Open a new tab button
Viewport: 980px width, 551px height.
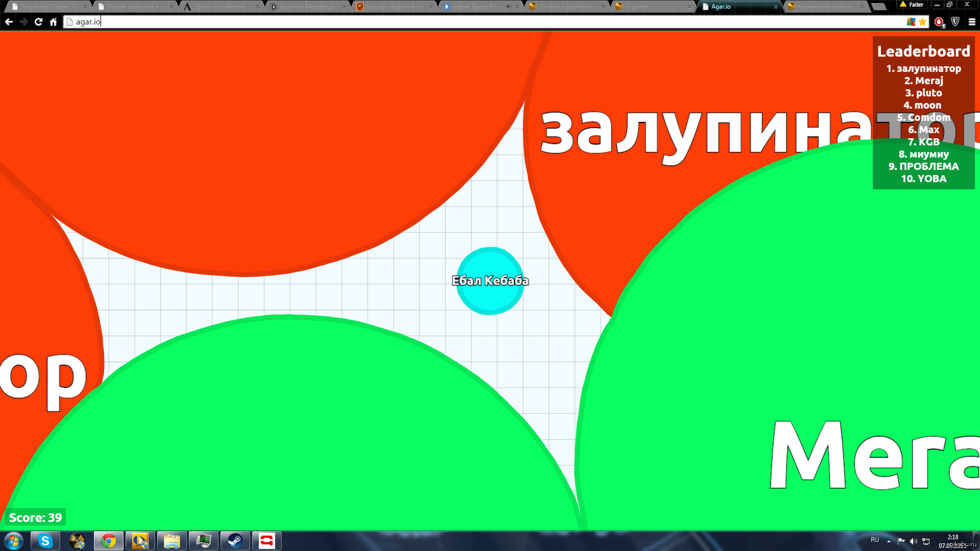tap(878, 7)
